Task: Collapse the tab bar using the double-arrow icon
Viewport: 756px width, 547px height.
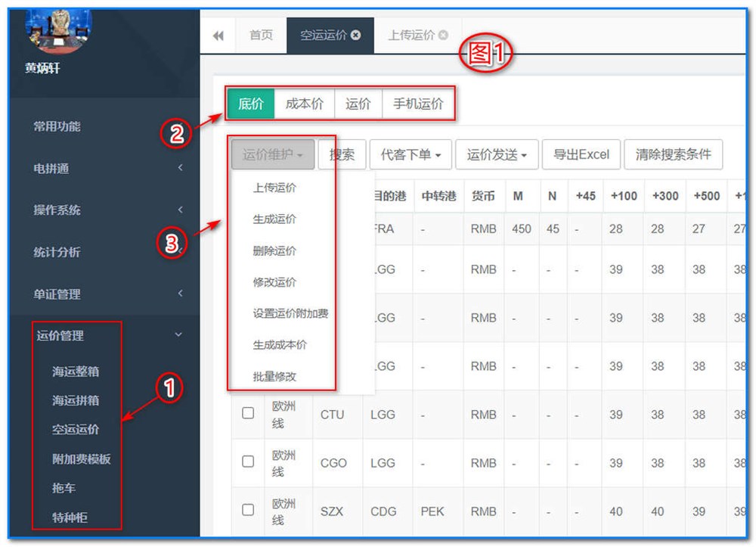Action: pyautogui.click(x=218, y=35)
